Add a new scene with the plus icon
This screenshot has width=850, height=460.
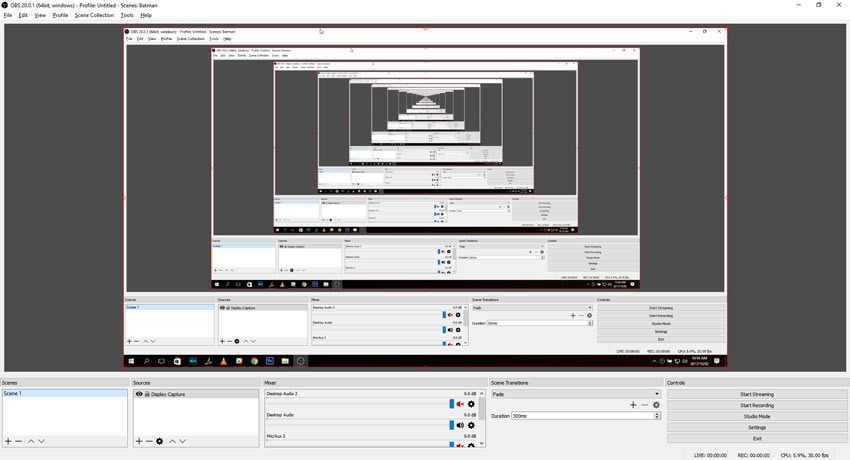click(x=8, y=441)
